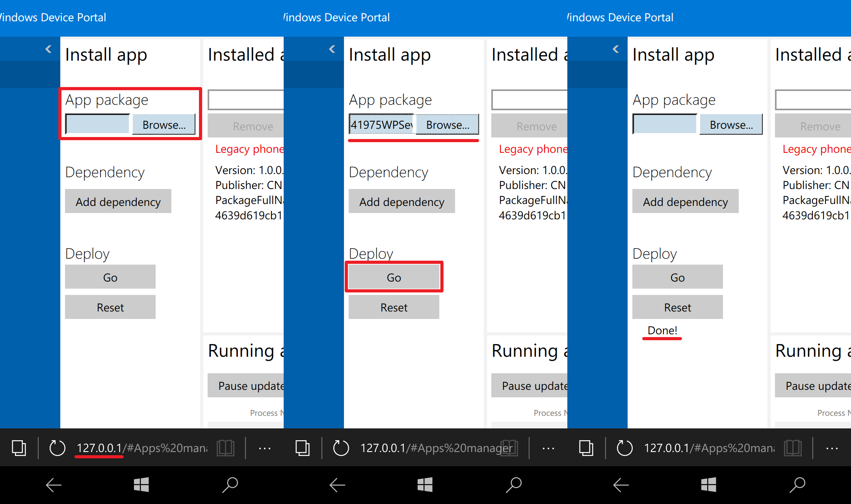Viewport: 851px width, 504px height.
Task: Open tabs icon in middle browser bar
Action: (x=303, y=448)
